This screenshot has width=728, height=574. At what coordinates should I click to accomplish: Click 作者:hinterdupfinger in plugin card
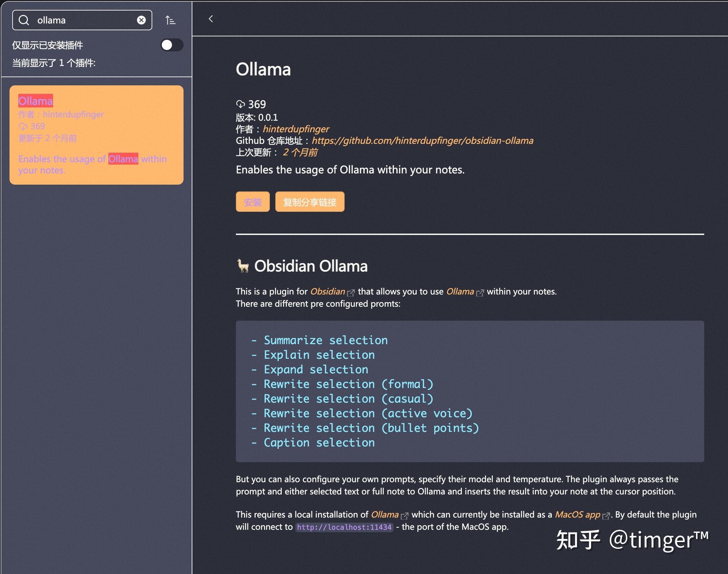(61, 115)
